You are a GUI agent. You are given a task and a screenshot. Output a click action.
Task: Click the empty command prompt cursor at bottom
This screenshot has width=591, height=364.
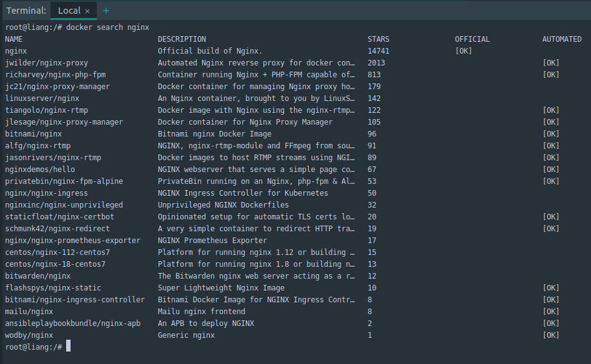point(68,346)
